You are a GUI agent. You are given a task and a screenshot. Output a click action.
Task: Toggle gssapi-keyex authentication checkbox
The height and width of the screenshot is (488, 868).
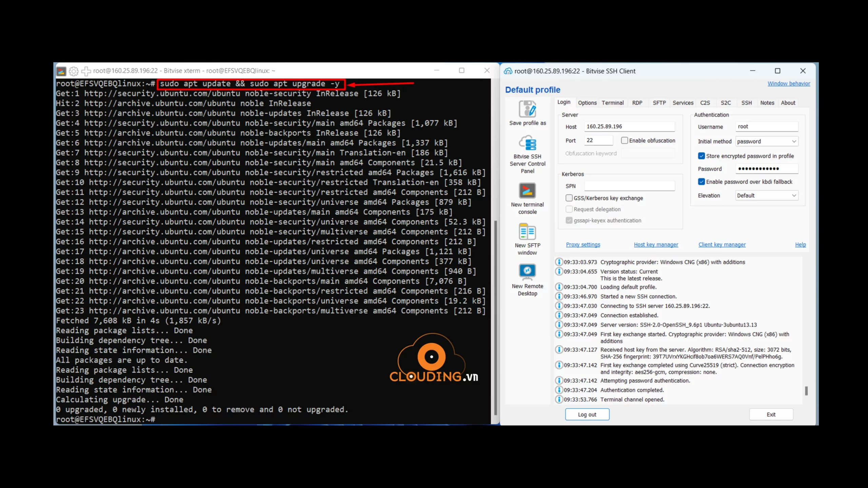tap(569, 220)
